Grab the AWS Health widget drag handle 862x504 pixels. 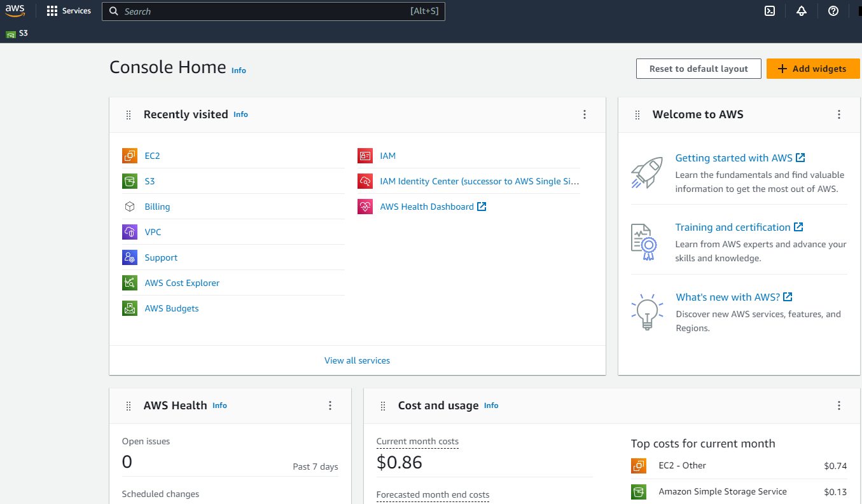[129, 406]
